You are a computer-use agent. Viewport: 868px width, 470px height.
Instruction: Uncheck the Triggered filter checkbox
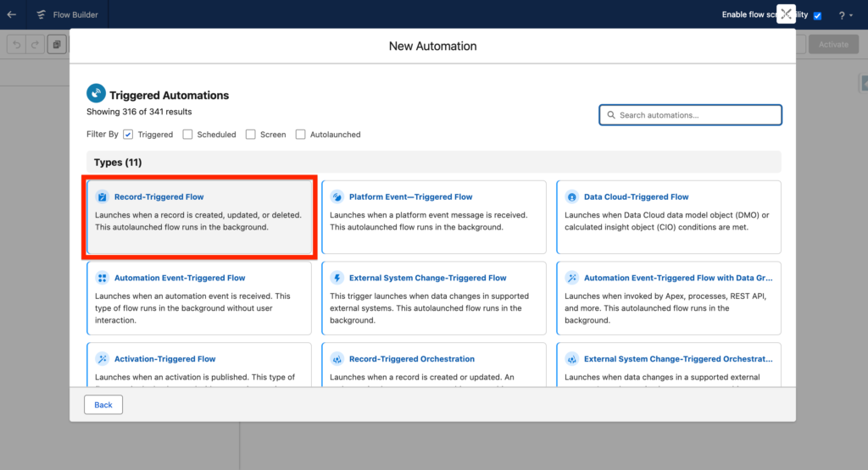point(128,134)
